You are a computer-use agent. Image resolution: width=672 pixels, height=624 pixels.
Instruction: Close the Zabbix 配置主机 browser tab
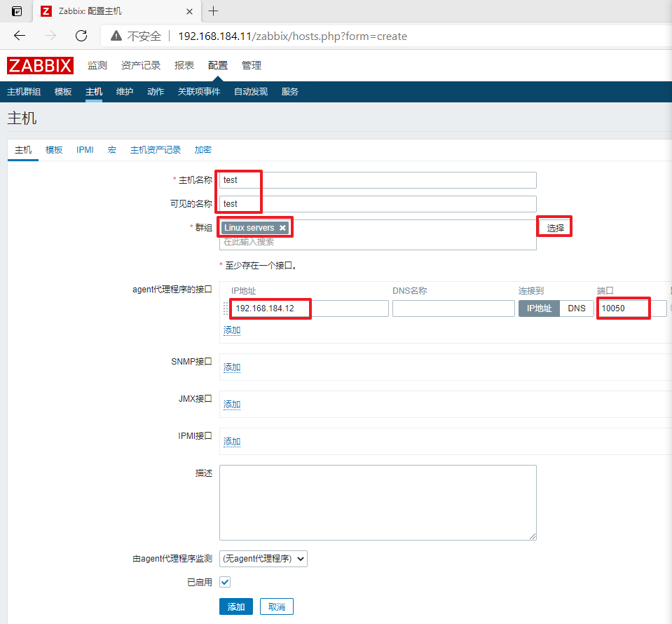pyautogui.click(x=189, y=12)
